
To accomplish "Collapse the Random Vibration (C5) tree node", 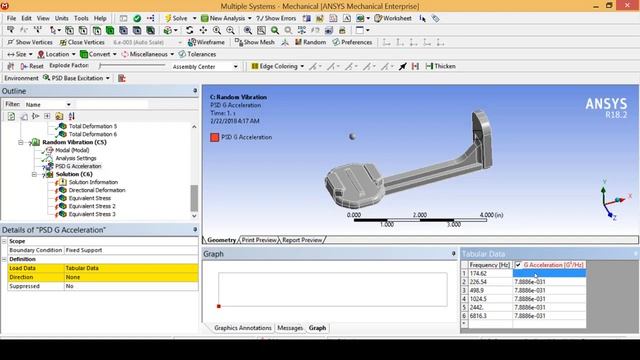I will pos(20,142).
